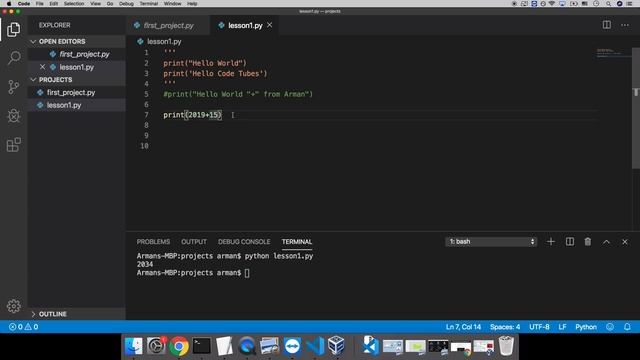Select language mode Python

click(x=586, y=327)
